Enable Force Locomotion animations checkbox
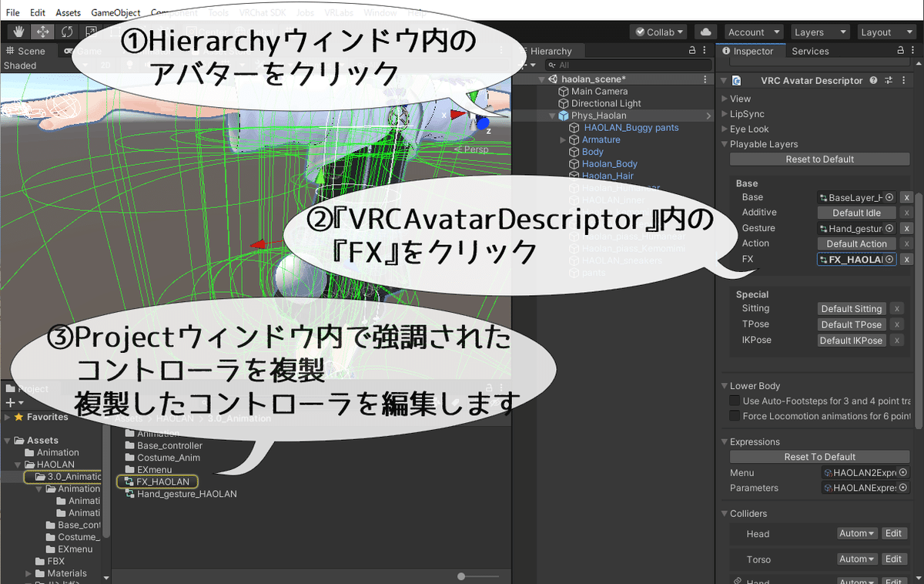The height and width of the screenshot is (584, 924). point(735,416)
